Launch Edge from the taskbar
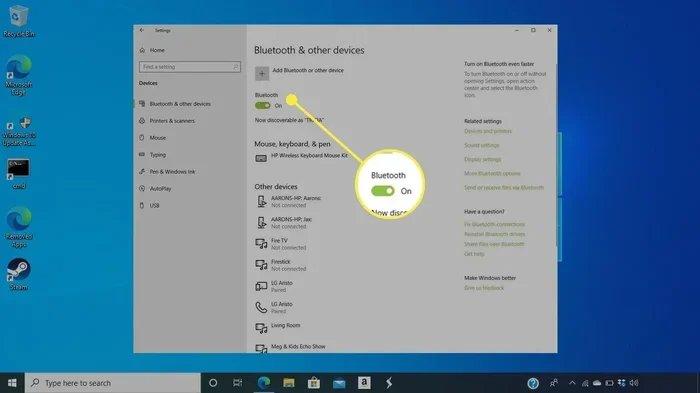 coord(263,383)
